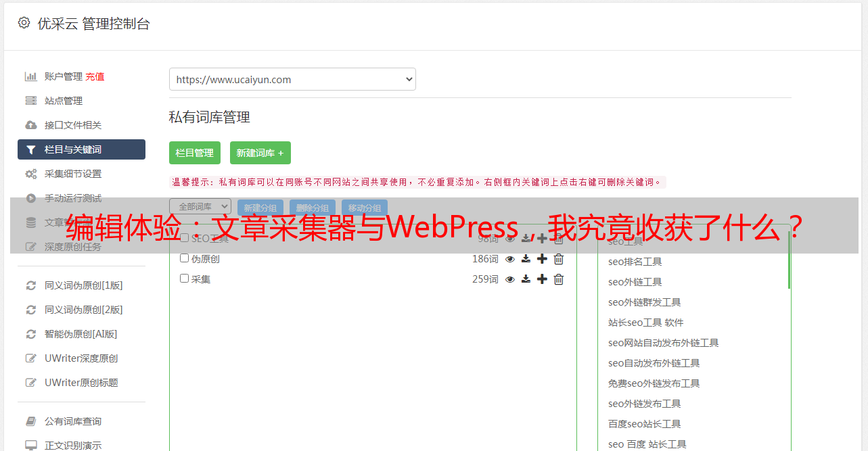This screenshot has width=868, height=451.
Task: Click the 移动分组 button
Action: click(x=365, y=208)
